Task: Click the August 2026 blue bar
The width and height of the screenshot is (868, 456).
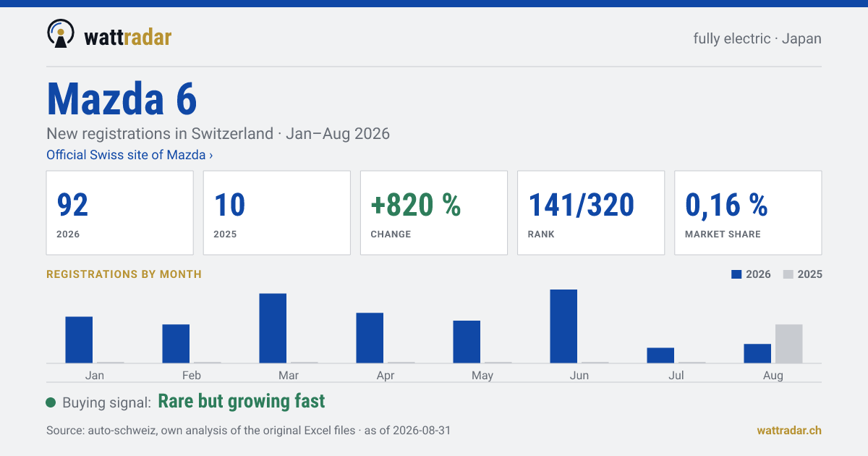Action: click(x=757, y=353)
